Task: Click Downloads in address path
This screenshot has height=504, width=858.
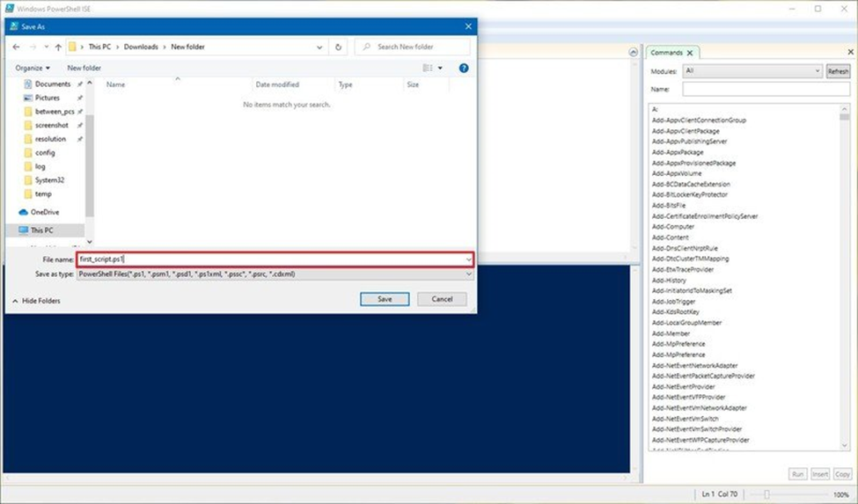Action: click(141, 47)
